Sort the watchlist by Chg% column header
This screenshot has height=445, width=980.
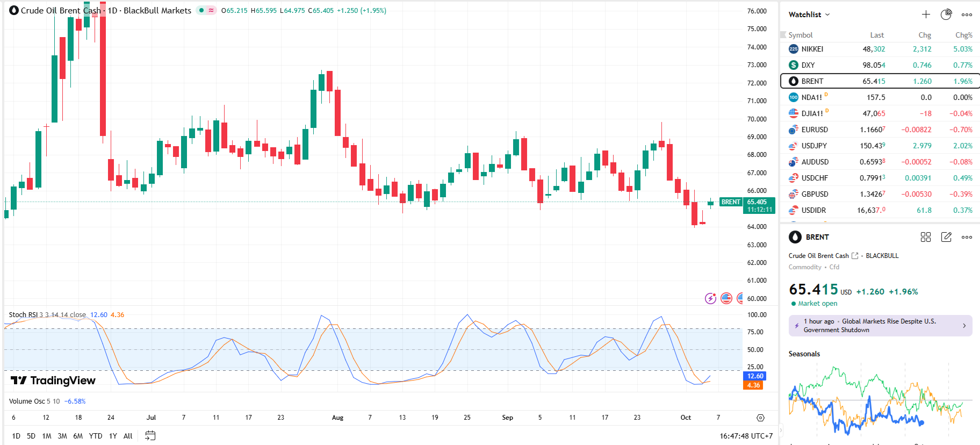(x=963, y=35)
